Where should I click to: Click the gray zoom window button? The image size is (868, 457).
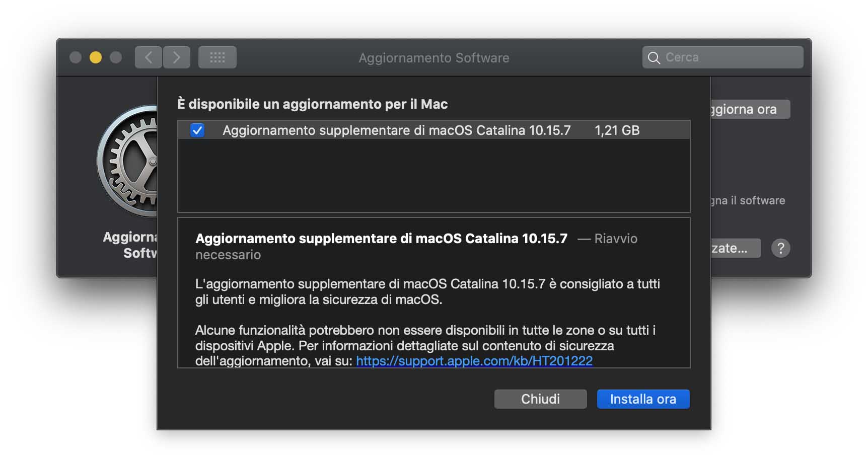pyautogui.click(x=116, y=57)
